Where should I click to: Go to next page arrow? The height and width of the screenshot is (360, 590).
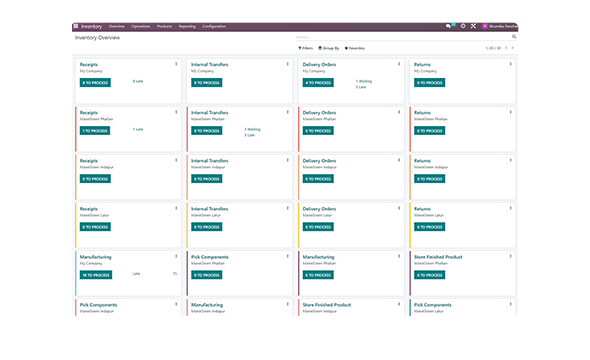(512, 48)
